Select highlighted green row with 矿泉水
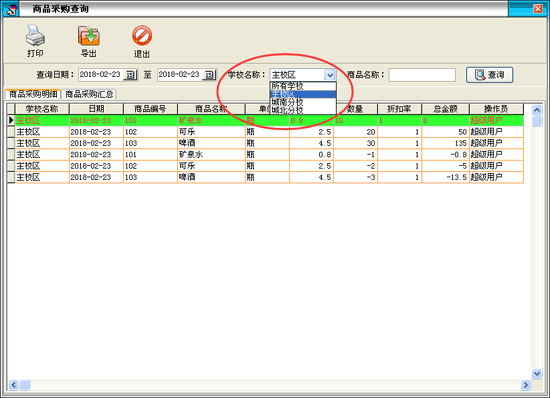This screenshot has width=550, height=398. 269,120
